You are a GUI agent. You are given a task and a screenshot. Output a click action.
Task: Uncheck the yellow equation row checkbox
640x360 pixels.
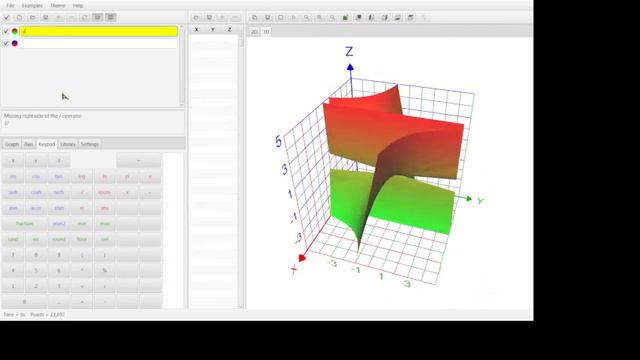tap(6, 31)
